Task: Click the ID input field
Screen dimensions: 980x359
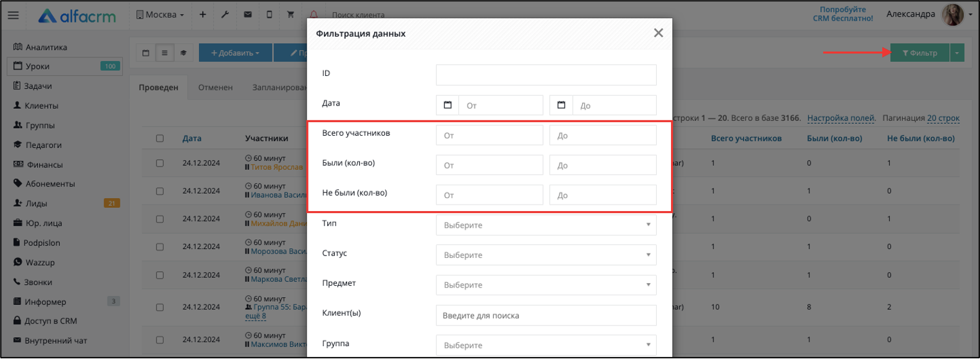Action: 546,75
